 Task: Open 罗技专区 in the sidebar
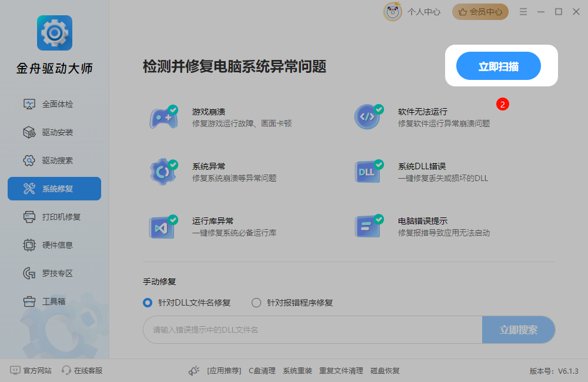tap(54, 273)
